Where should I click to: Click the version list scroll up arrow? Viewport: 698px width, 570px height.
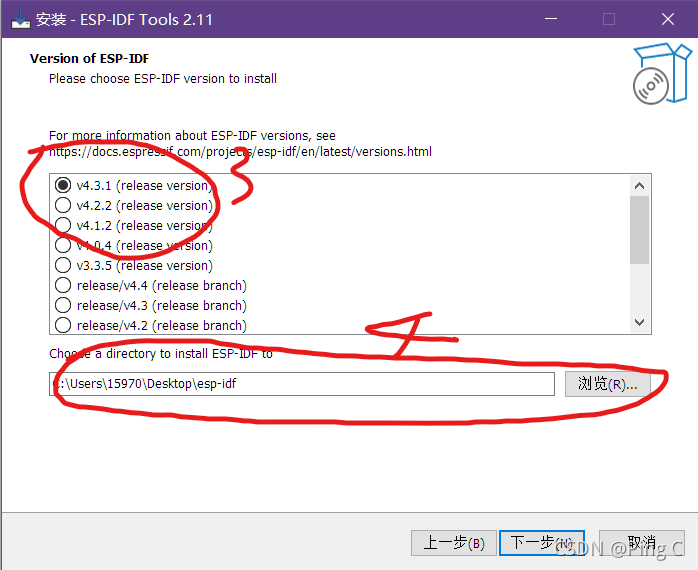(640, 186)
